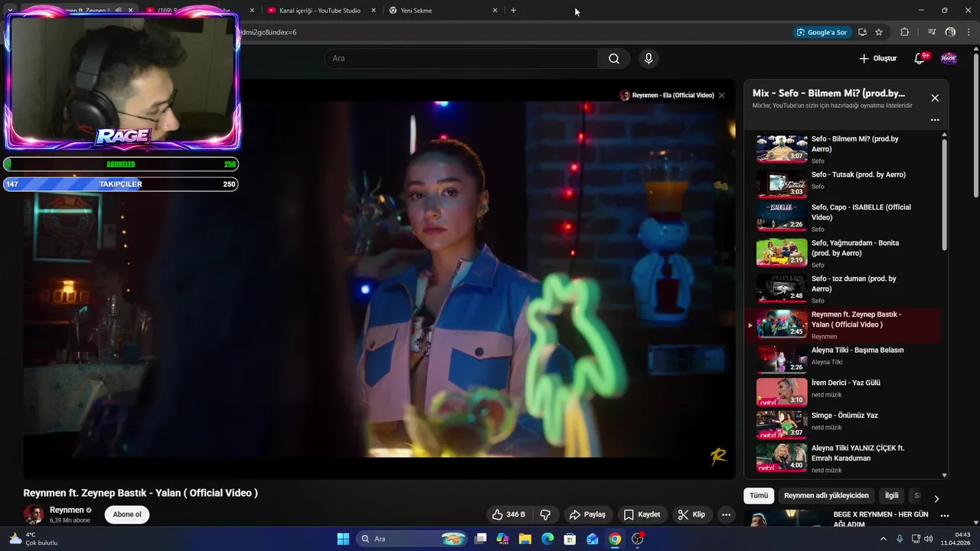980x551 pixels.
Task: Select Sefo, Yağmuradam - Bonita playlist item
Action: point(842,253)
